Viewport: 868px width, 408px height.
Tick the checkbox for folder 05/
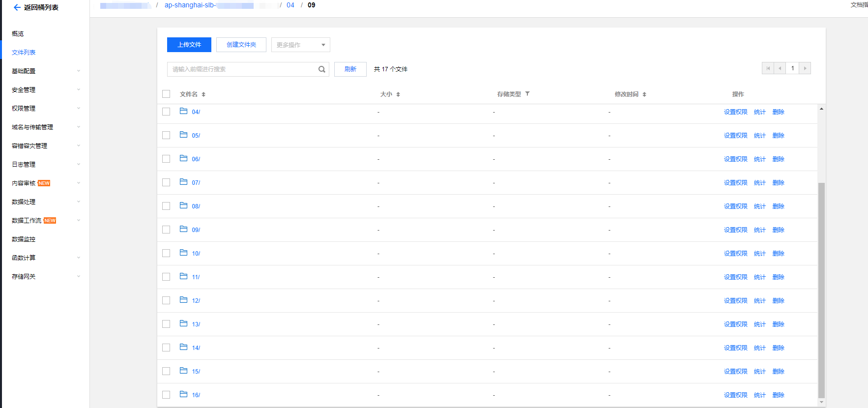click(x=166, y=135)
